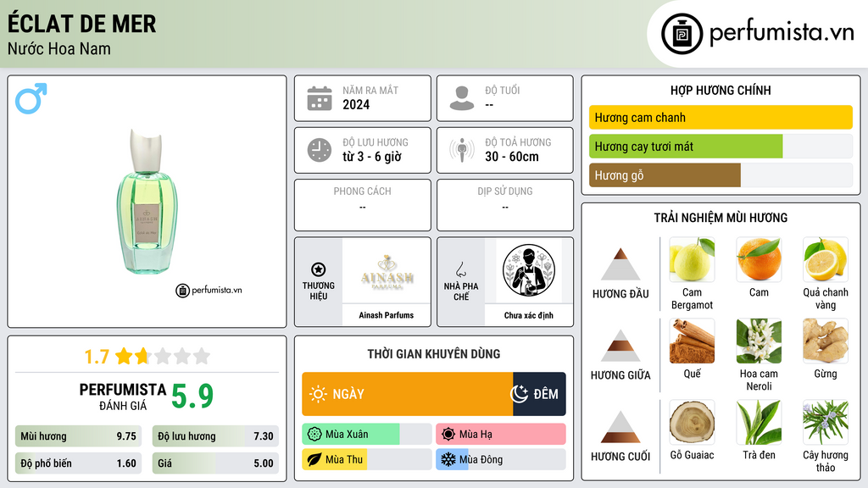Click the Hương cuối pyramid icon
The width and height of the screenshot is (868, 488).
coord(620,427)
